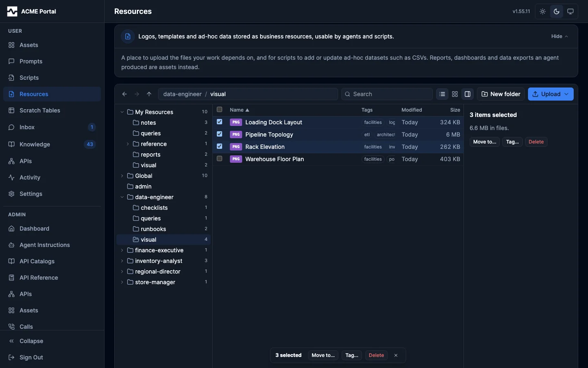
Task: Go up one folder level arrow
Action: click(x=149, y=94)
